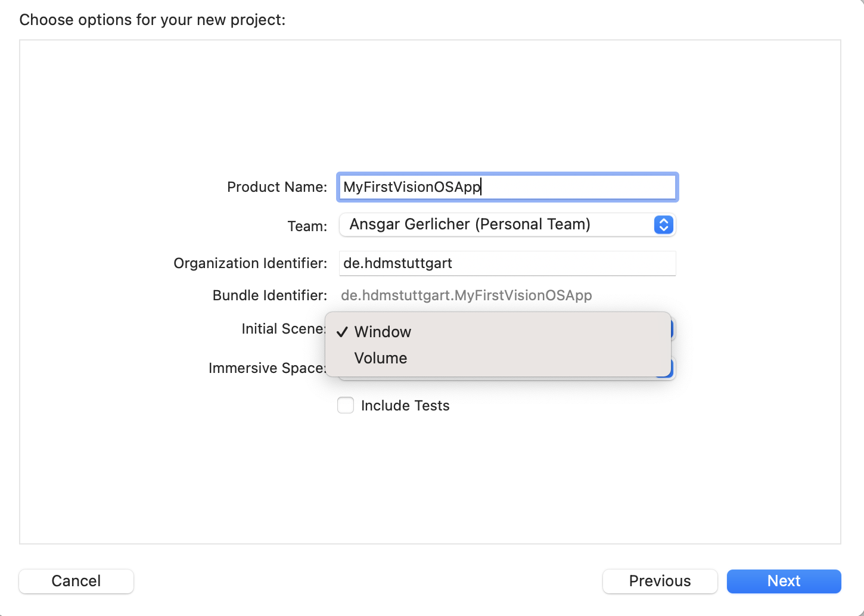
Task: Click the bundle identifier text de.hdmstuttgart.MyFirstVisionOSApp
Action: [466, 295]
